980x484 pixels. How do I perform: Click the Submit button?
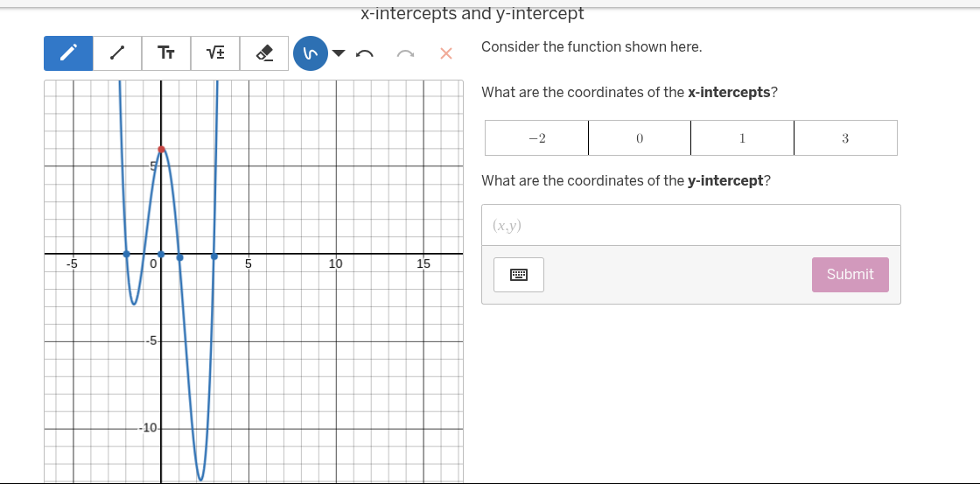point(850,275)
